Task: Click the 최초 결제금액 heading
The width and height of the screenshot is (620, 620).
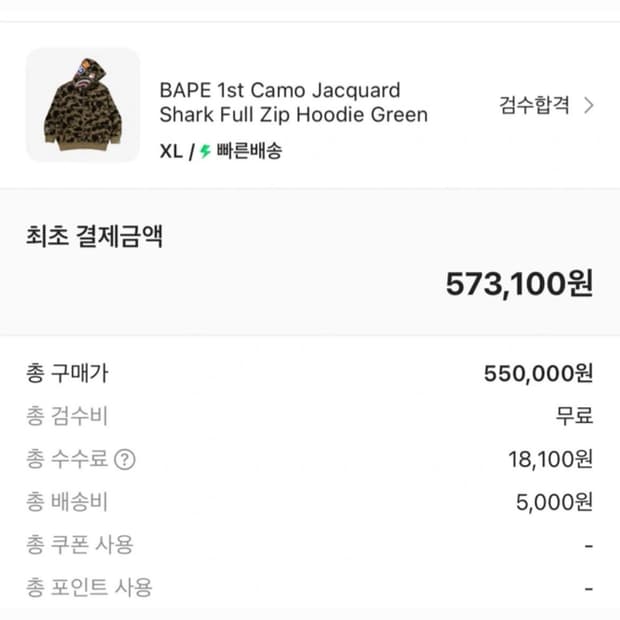Action: click(94, 237)
